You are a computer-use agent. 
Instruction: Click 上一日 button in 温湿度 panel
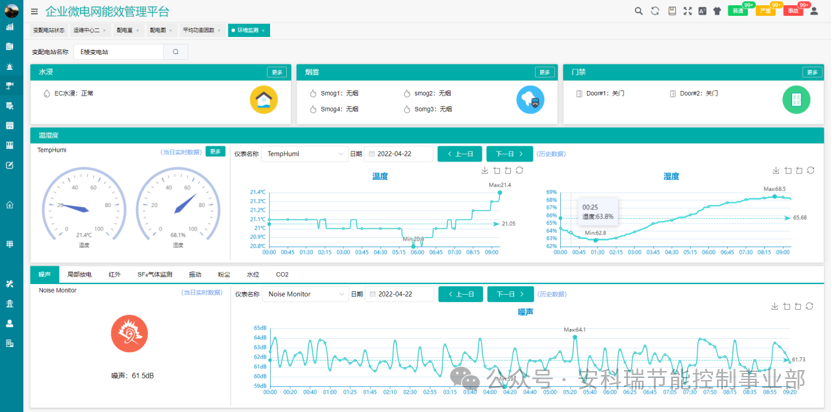[x=461, y=154]
